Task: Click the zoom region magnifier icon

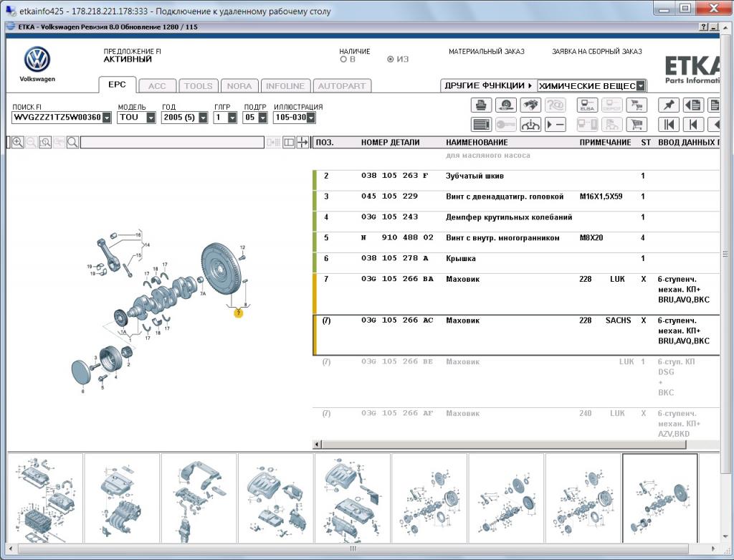Action: (x=45, y=143)
